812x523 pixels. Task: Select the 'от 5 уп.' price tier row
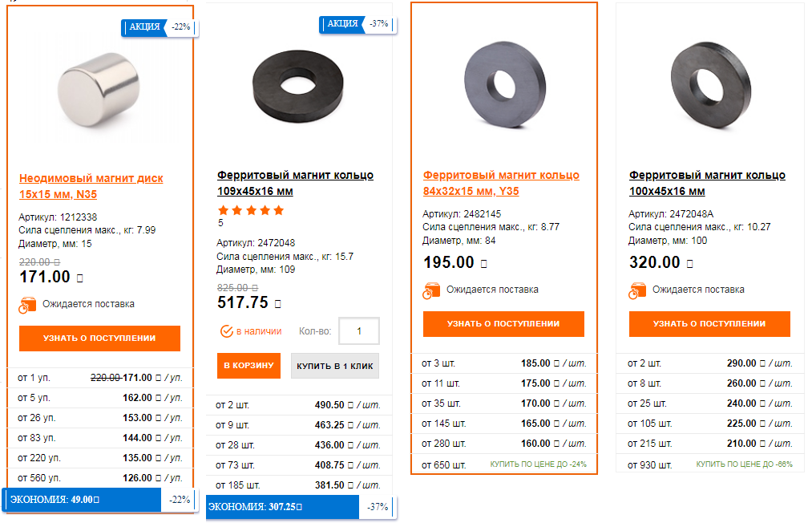pos(99,397)
